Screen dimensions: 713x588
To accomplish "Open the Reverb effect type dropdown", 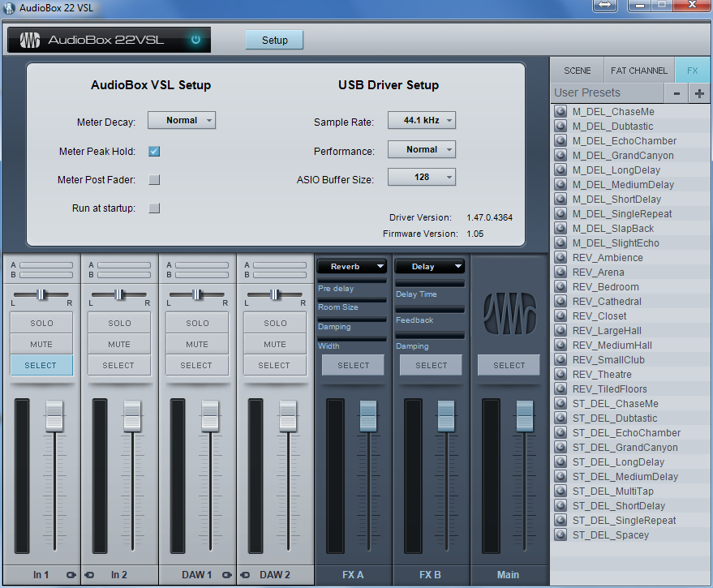I will (352, 266).
